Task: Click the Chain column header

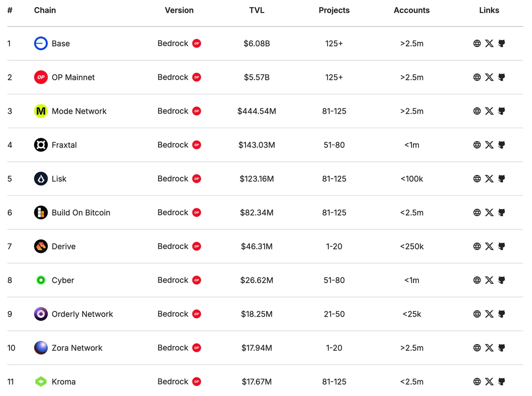Action: [x=45, y=10]
